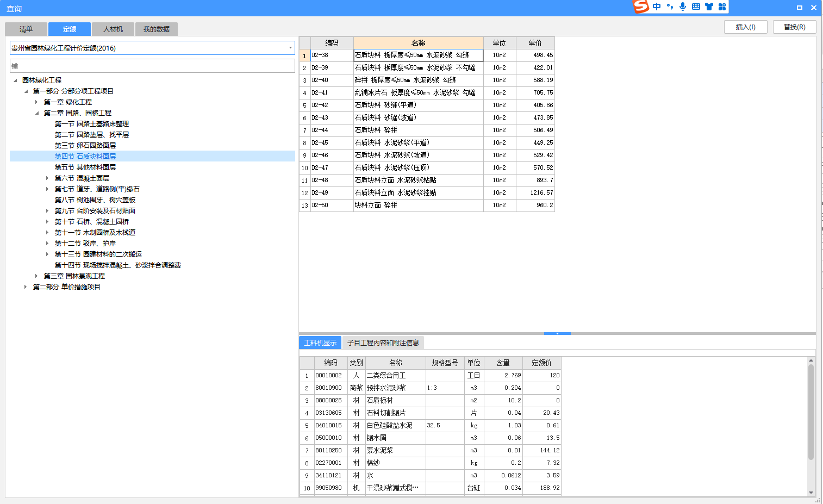This screenshot has width=823, height=504.
Task: Switch to the 我的数据 tab
Action: tap(157, 29)
